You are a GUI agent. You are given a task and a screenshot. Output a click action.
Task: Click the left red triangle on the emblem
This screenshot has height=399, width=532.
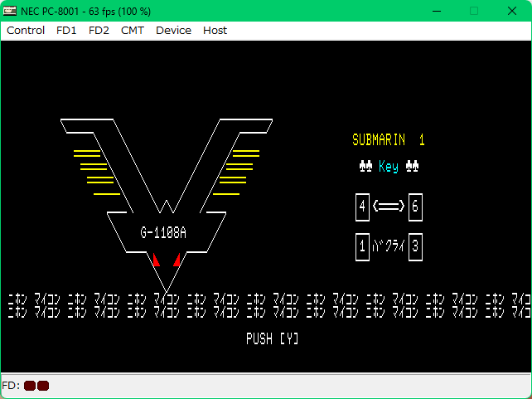pos(156,260)
